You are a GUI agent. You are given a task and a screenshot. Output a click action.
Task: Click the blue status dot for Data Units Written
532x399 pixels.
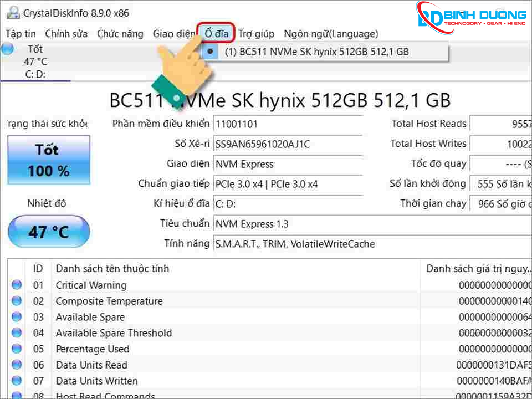[x=16, y=381]
